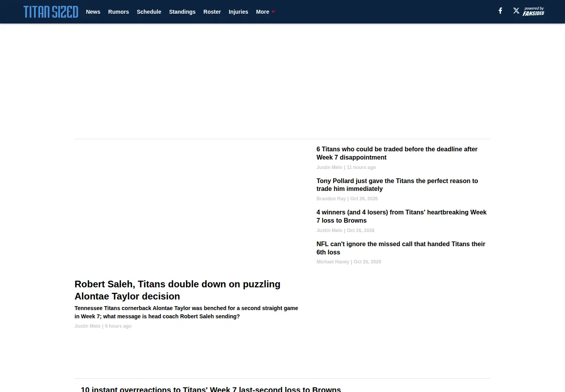Click author Justin Melo under the '4 winners' article
The width and height of the screenshot is (565, 392).
(330, 230)
